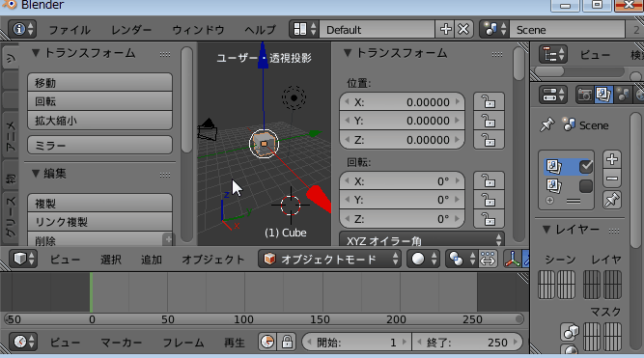Click the 複製 button
Viewport: 644px width, 358px height.
point(99,204)
